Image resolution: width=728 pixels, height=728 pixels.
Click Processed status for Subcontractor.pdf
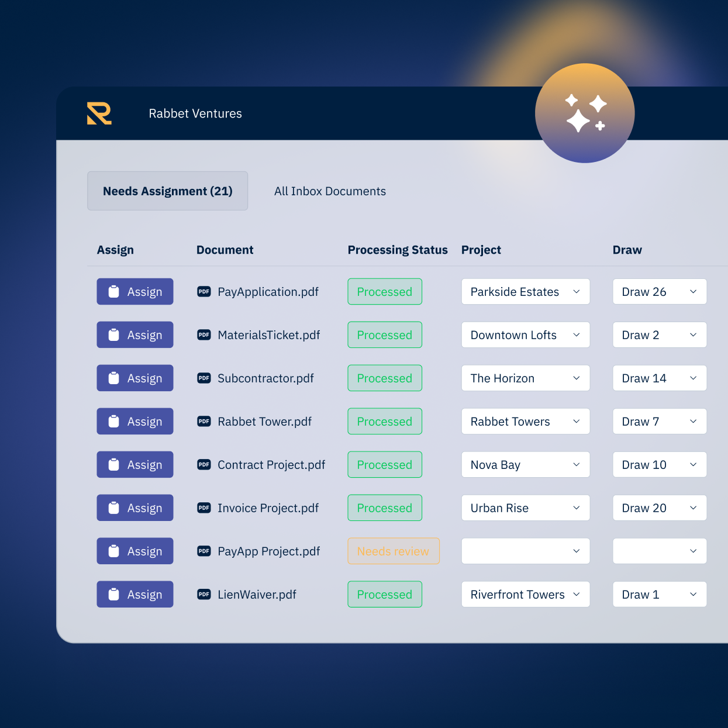pos(385,378)
